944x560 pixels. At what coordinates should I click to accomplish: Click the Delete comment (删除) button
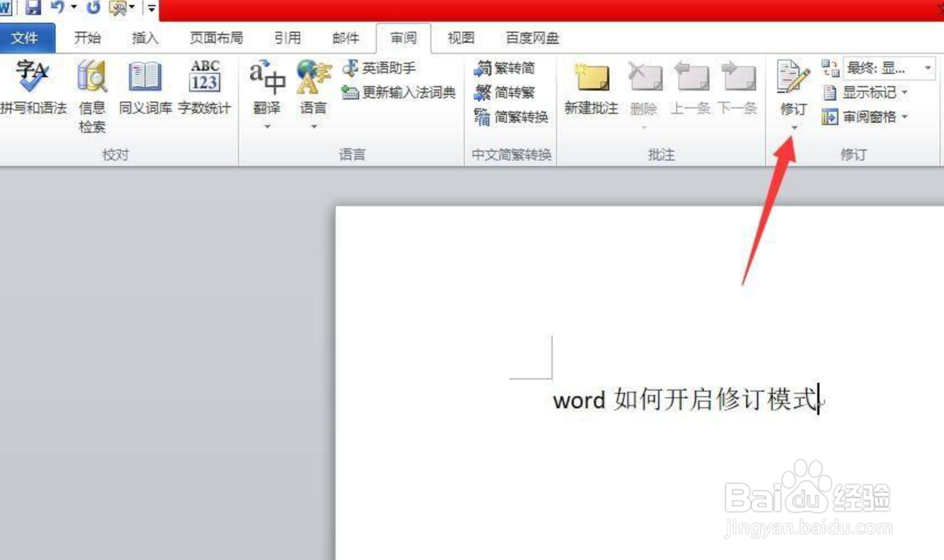(644, 89)
